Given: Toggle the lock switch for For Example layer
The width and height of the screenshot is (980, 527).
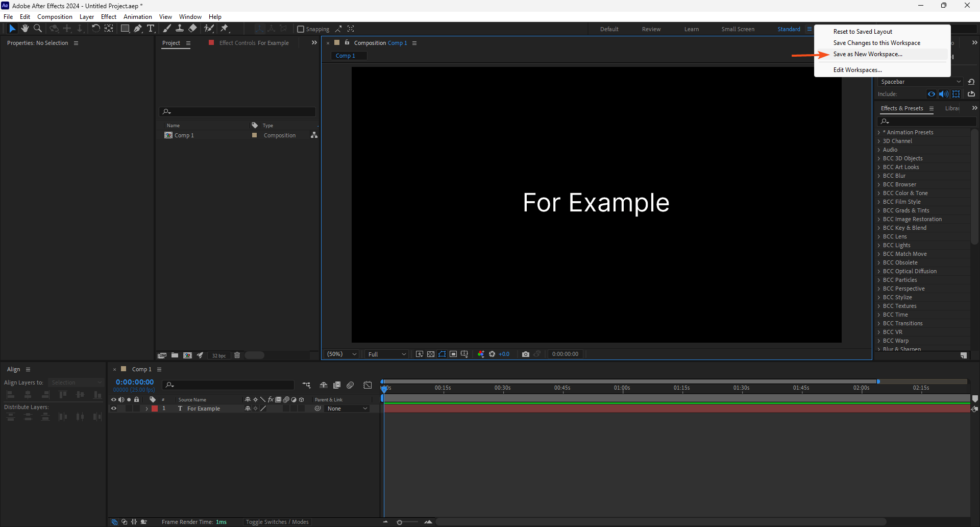Looking at the screenshot, I should pyautogui.click(x=136, y=409).
